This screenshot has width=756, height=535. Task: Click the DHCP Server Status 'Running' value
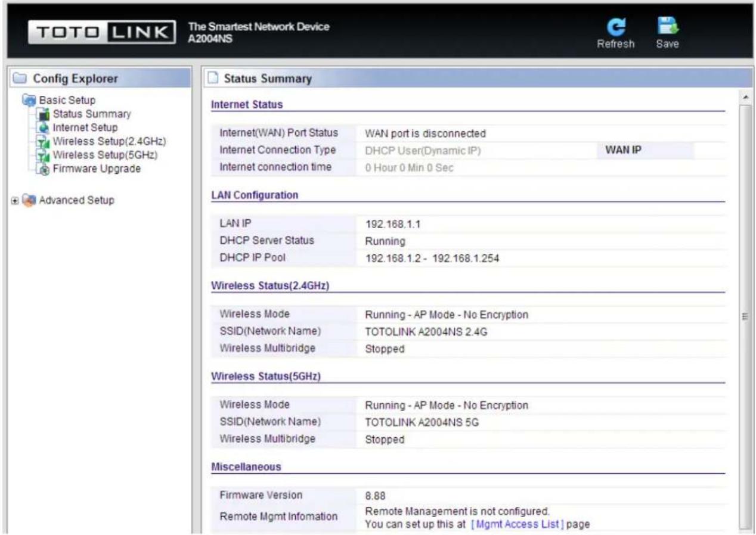(x=385, y=241)
